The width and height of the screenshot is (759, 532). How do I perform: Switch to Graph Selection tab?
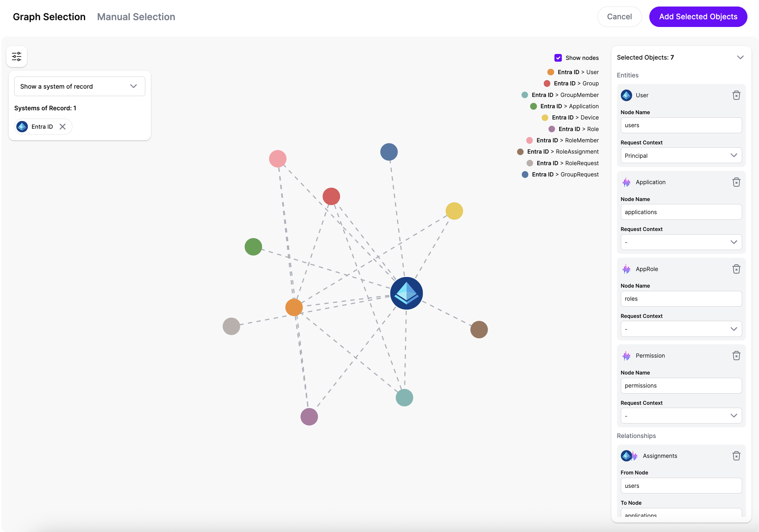[49, 17]
